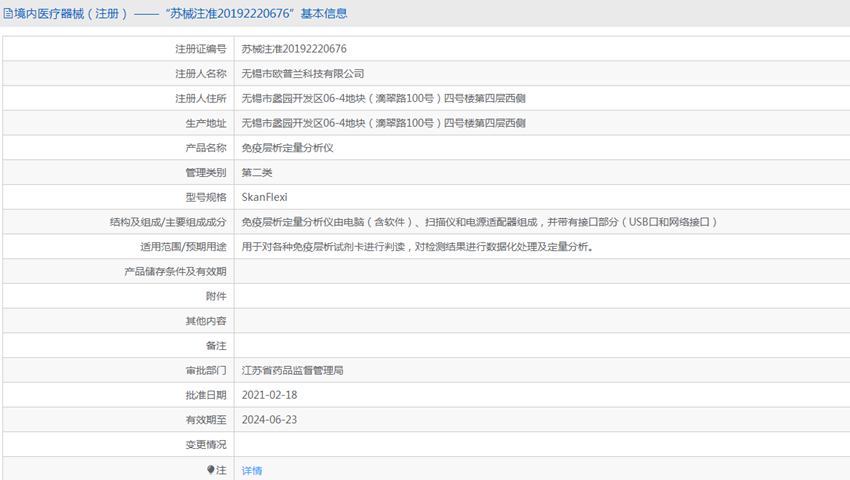This screenshot has width=850, height=480.
Task: Click the page title 境内医疗器械（注册）
Action: tap(71, 14)
